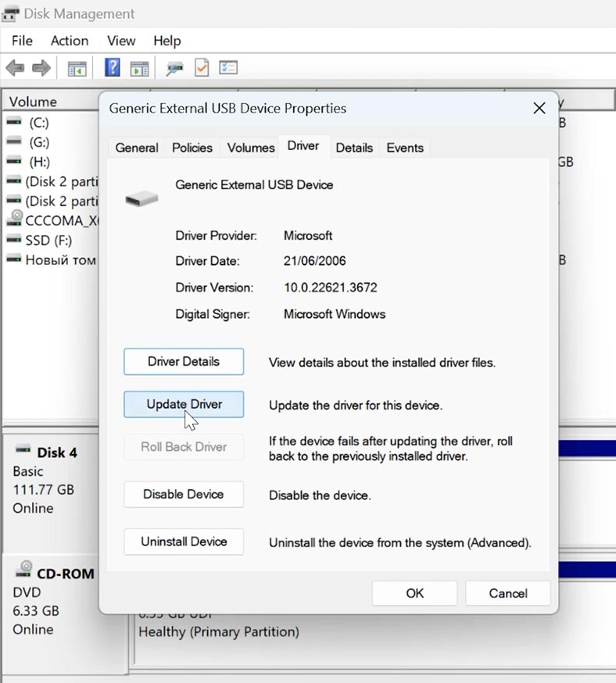Click the Volume column header
Image resolution: width=616 pixels, height=683 pixels.
point(51,102)
